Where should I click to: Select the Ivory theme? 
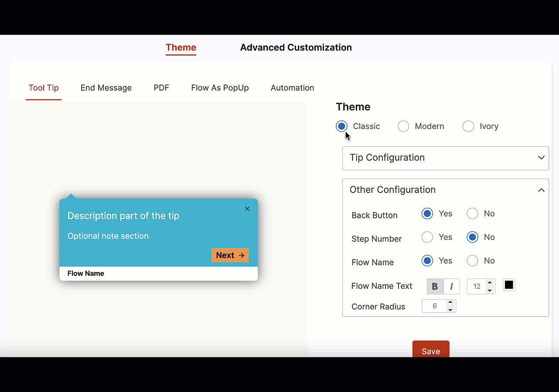point(468,126)
